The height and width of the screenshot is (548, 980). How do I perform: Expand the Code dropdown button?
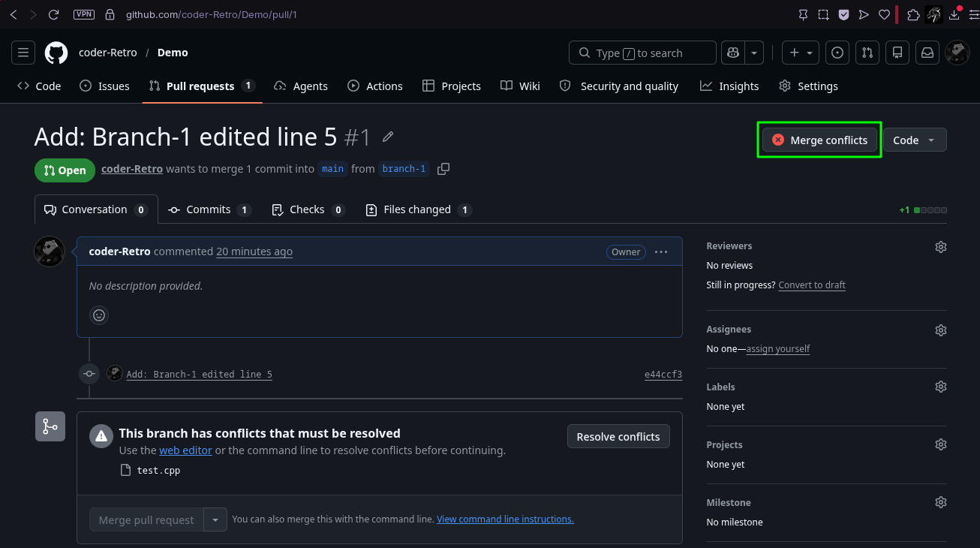coord(915,140)
